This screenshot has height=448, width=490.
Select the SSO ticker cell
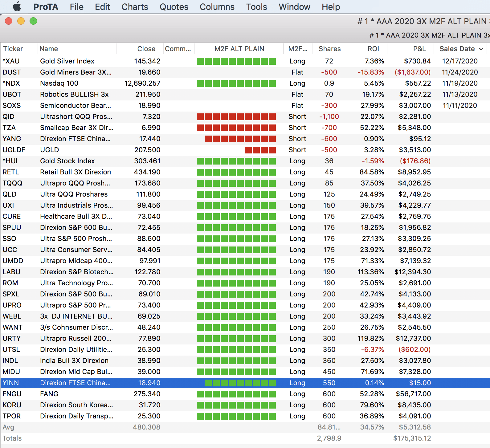point(9,238)
